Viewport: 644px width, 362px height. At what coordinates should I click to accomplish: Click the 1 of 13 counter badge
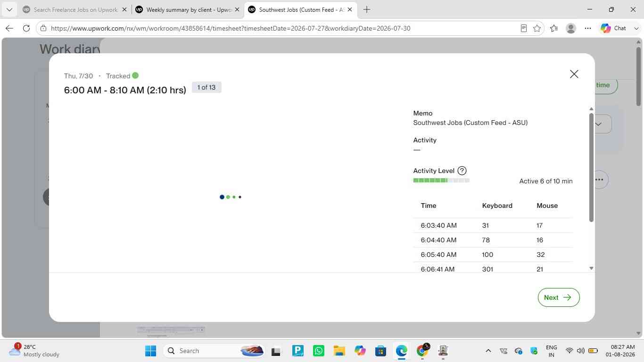[x=206, y=87]
